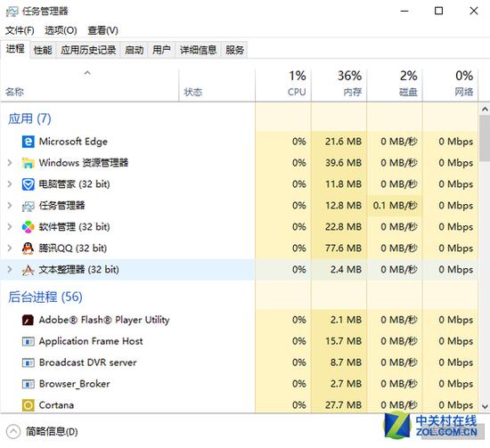Viewport: 490px width, 448px height.
Task: Open the 文件(F) menu
Action: [x=20, y=30]
